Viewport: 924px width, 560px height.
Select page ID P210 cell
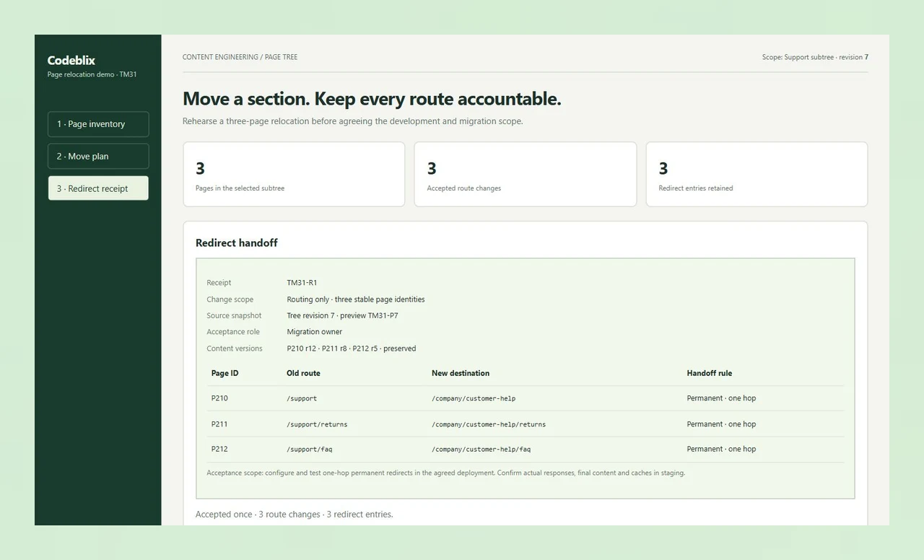point(219,398)
